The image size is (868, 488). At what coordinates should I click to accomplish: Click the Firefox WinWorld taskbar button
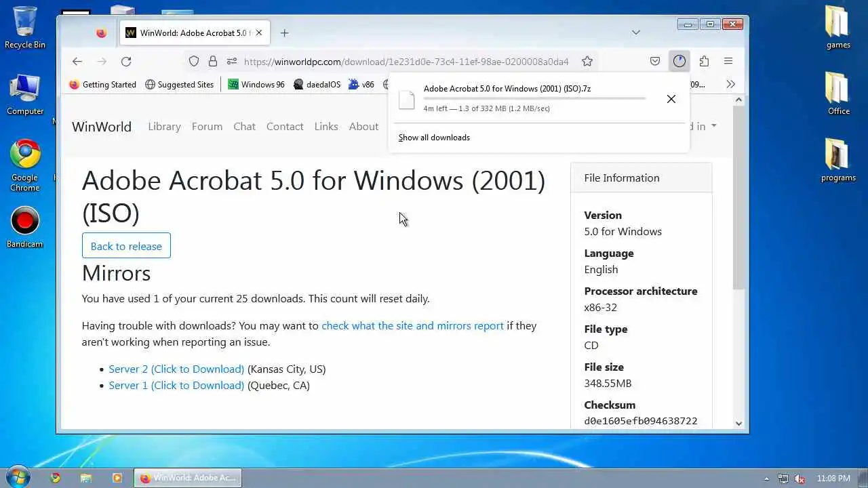tap(187, 478)
